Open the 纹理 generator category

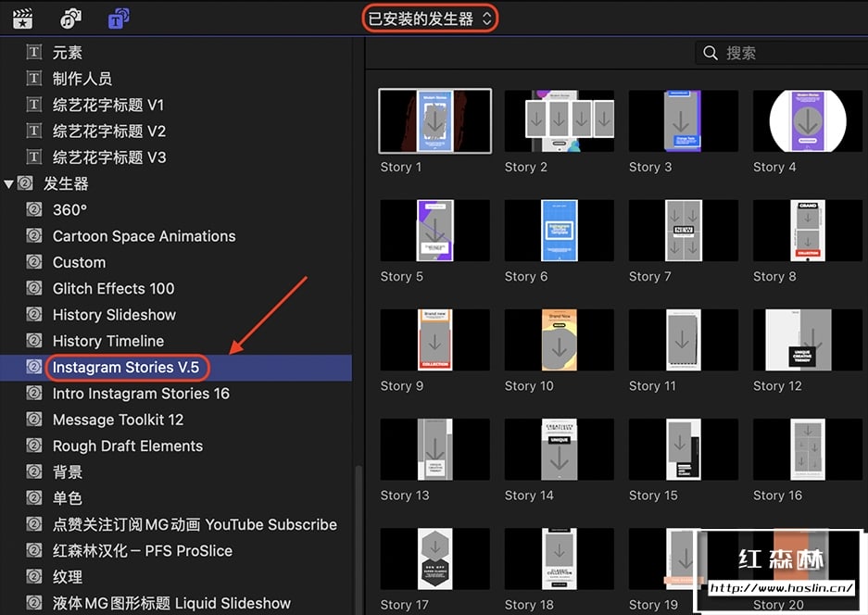click(68, 577)
